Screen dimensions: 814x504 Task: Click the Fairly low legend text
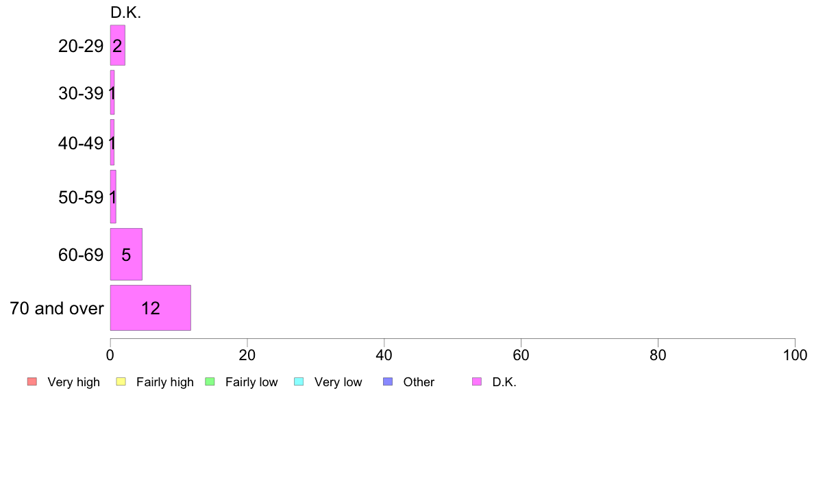click(x=251, y=382)
